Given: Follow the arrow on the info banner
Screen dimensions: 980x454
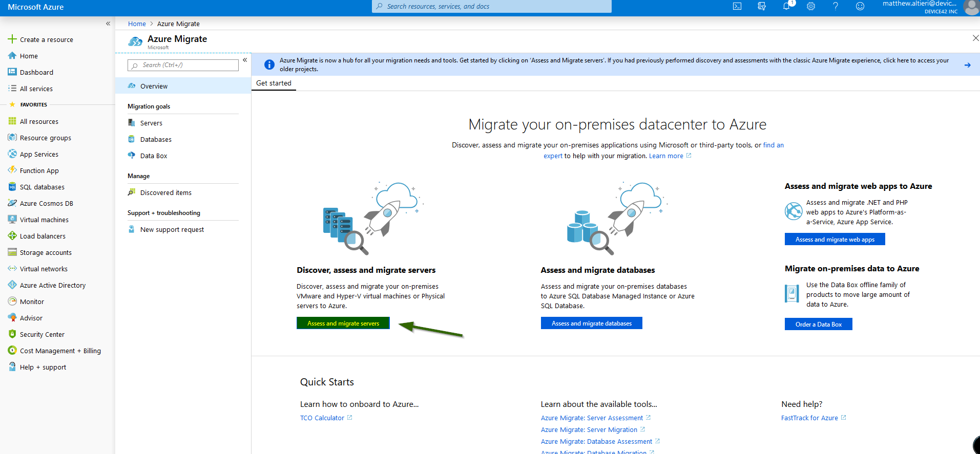Looking at the screenshot, I should click(x=967, y=65).
